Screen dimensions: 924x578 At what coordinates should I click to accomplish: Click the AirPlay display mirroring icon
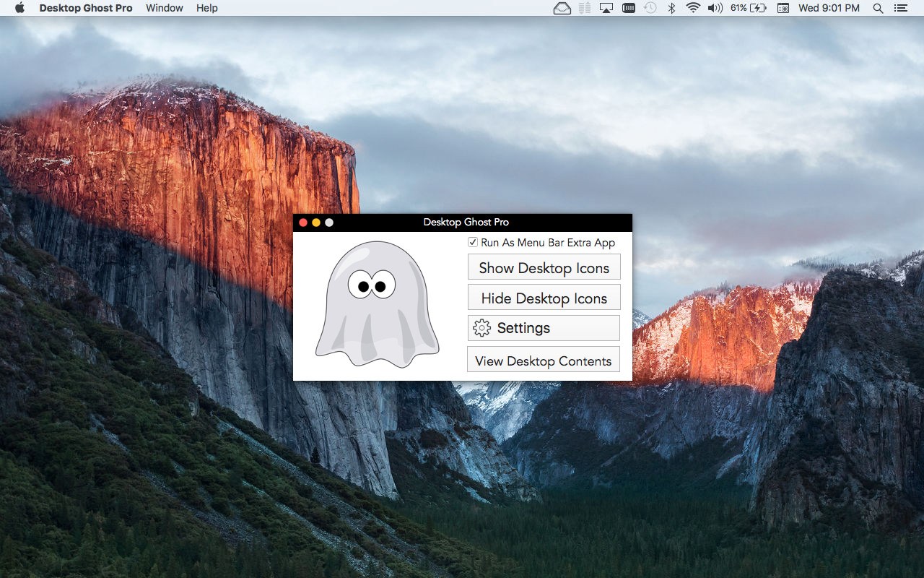[x=606, y=8]
